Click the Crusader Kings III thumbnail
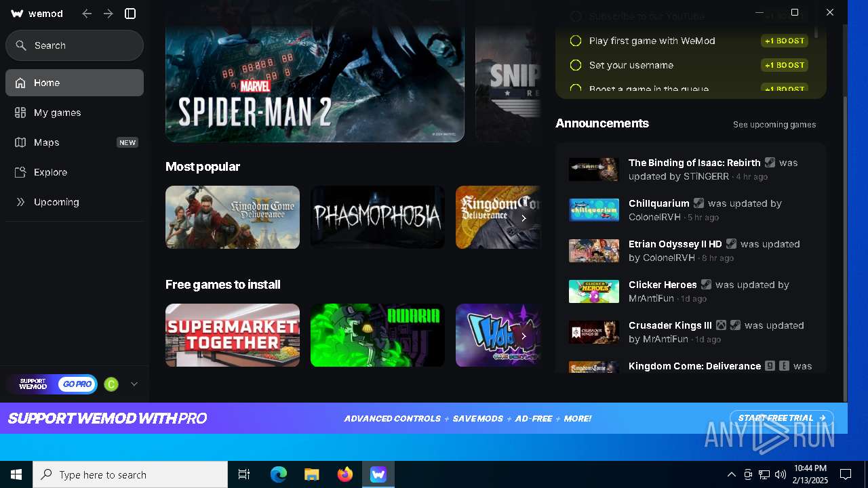Image resolution: width=868 pixels, height=488 pixels. 594,332
